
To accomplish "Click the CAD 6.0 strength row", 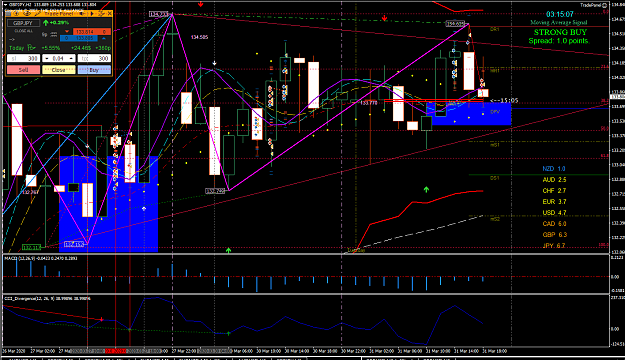I will (554, 224).
